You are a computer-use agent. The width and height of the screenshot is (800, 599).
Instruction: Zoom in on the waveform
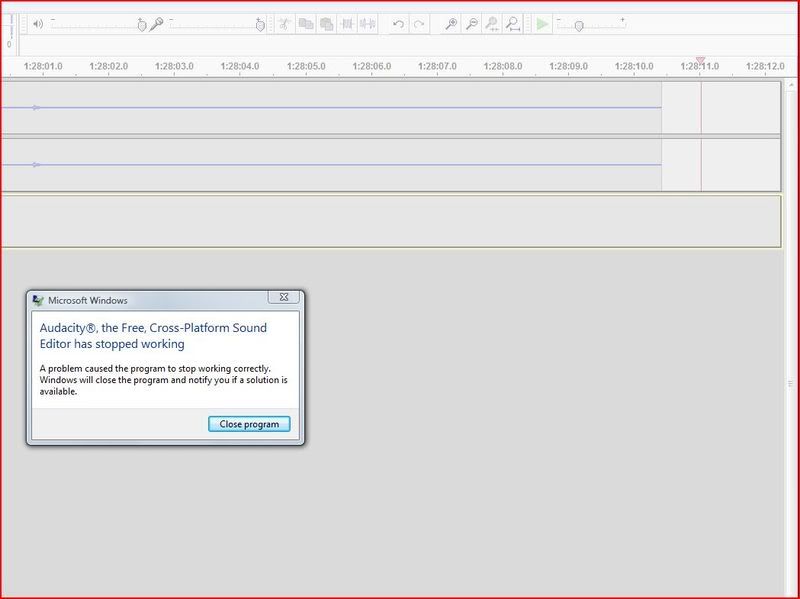point(451,23)
